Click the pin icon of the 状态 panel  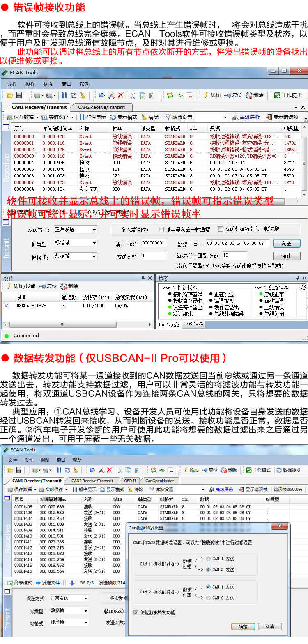298,278
